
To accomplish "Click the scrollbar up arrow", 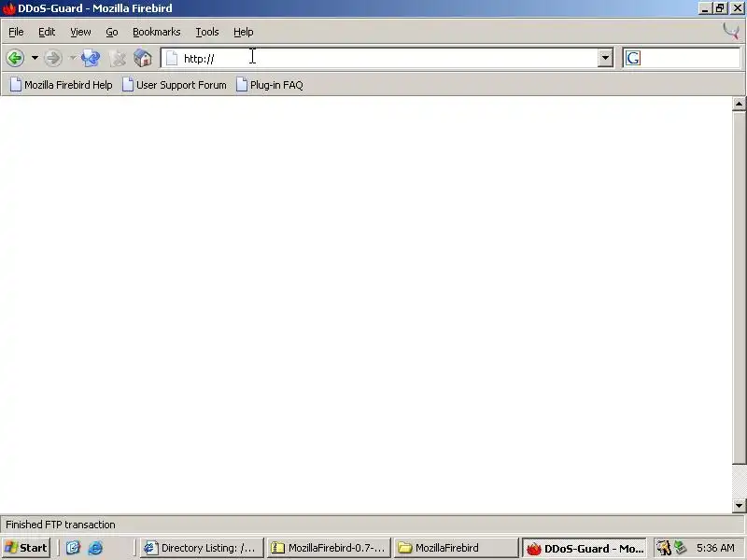I will pos(739,104).
